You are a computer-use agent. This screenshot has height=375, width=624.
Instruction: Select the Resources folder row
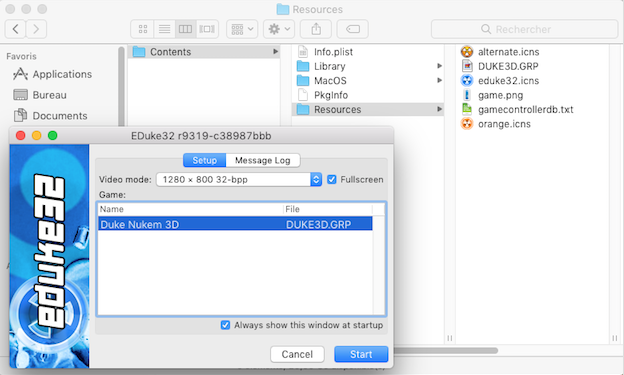click(x=368, y=109)
